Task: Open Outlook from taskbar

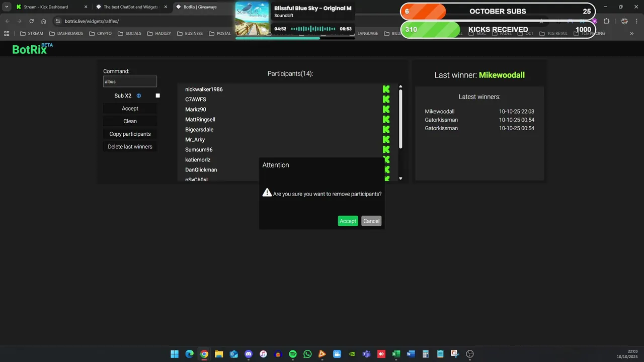Action: [x=233, y=354]
